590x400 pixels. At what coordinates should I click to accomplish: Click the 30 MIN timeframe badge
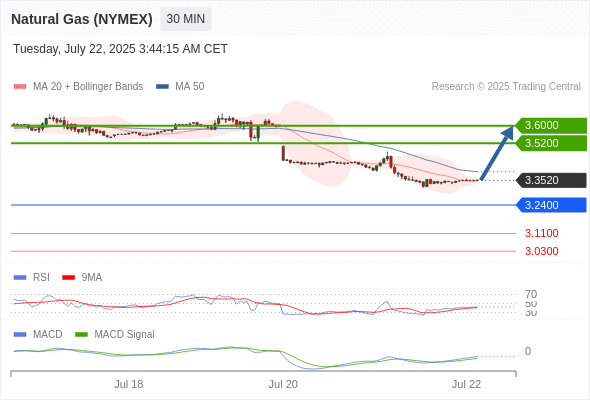[186, 19]
